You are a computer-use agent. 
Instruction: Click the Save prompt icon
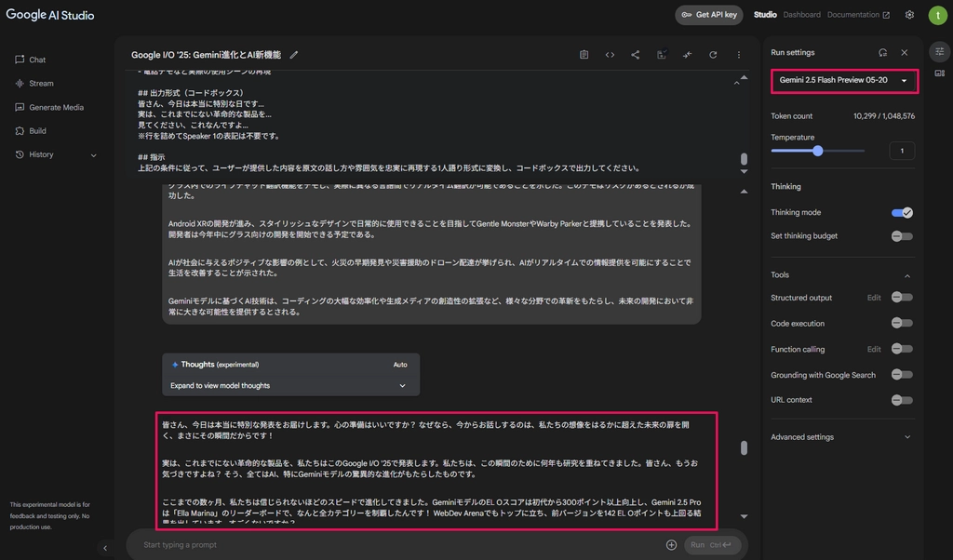pyautogui.click(x=662, y=55)
